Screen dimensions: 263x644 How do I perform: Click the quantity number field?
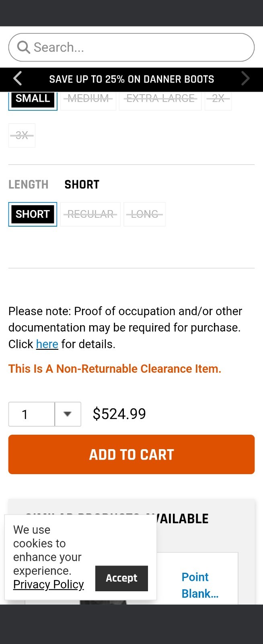click(x=32, y=414)
